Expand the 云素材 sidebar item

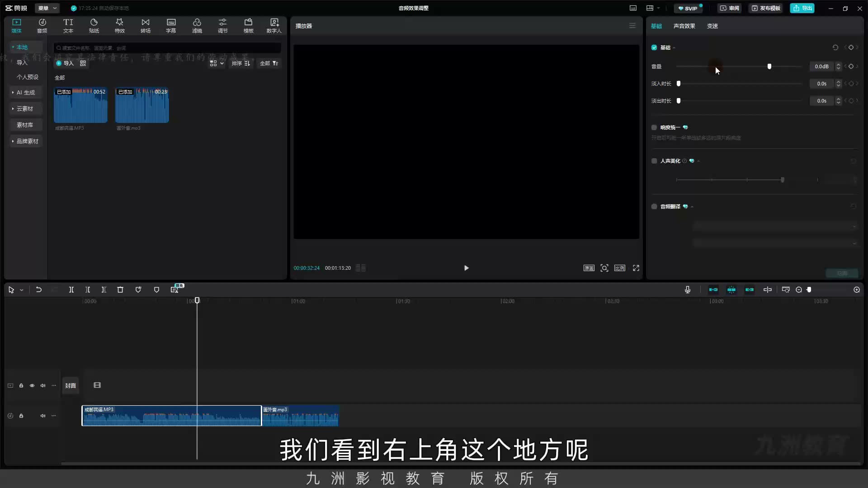click(26, 108)
